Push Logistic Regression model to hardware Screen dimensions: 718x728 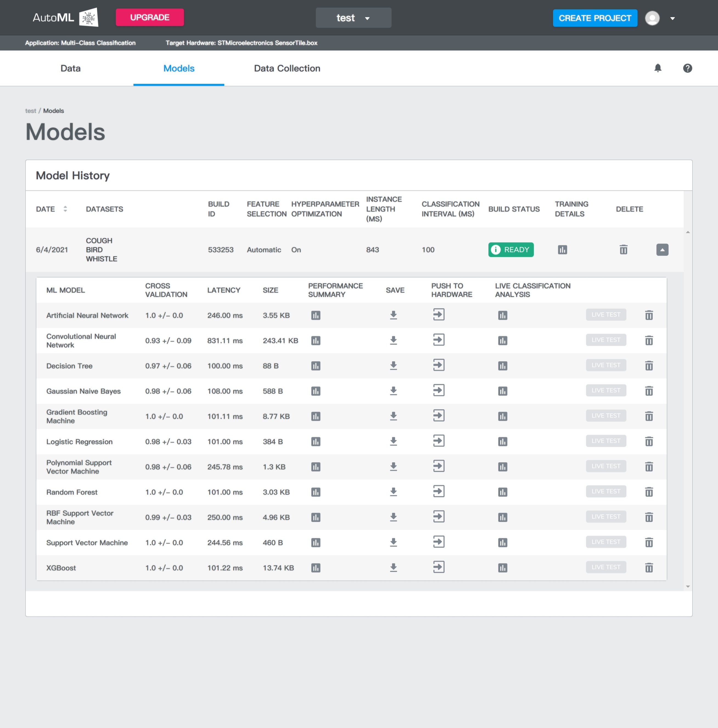(x=439, y=441)
